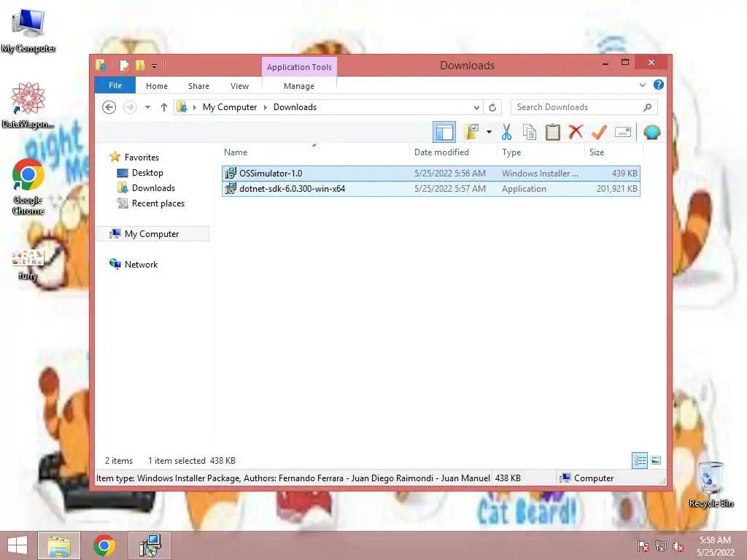This screenshot has height=560, width=747.
Task: Select the dotnet-sdk-6.0.300-win-x64 file
Action: coord(430,189)
